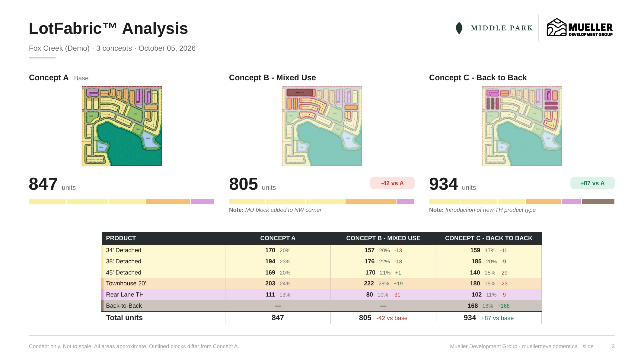
Task: Click the Concept only disclaimer text
Action: click(134, 346)
